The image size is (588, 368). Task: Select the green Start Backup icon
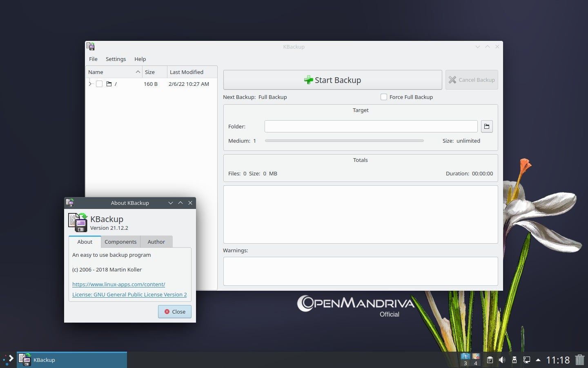pyautogui.click(x=309, y=80)
